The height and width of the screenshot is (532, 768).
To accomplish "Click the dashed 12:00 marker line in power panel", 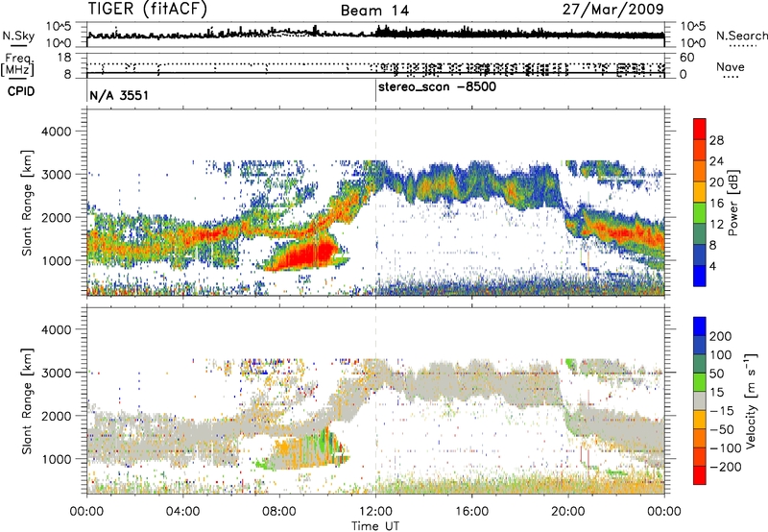I will [375, 202].
